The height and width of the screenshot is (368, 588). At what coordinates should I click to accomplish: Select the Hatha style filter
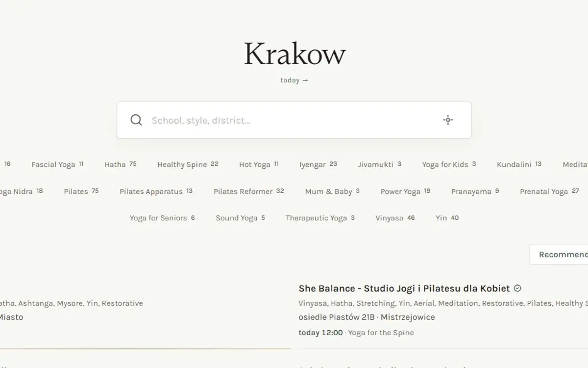(x=121, y=164)
